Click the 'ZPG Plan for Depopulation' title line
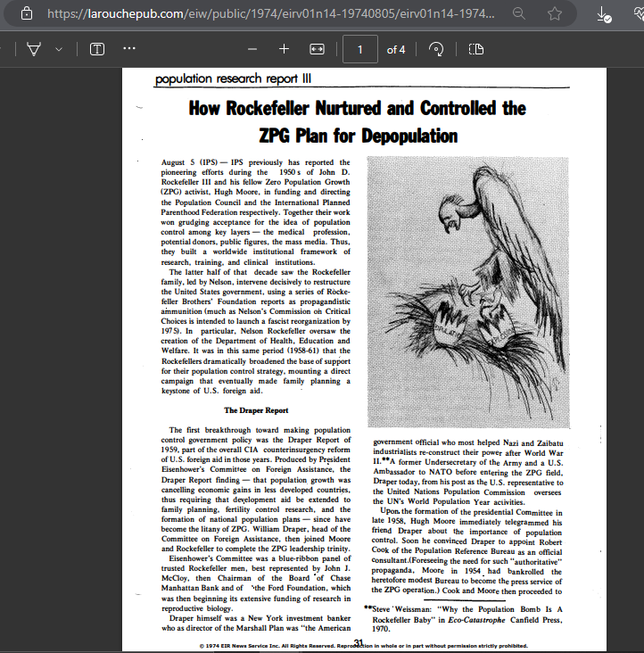Viewport: 644px width, 653px height. pyautogui.click(x=359, y=136)
